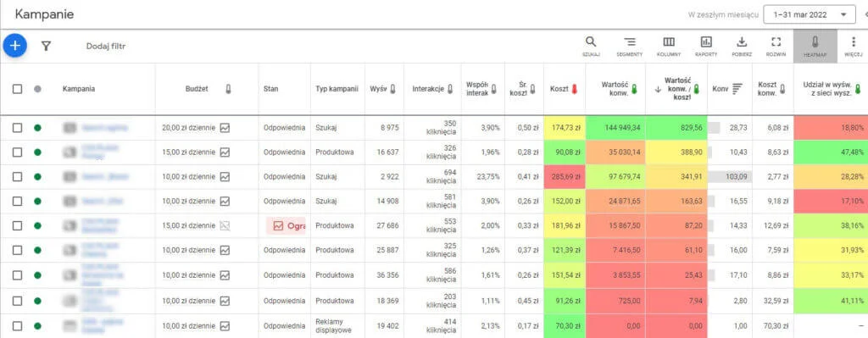The width and height of the screenshot is (868, 338).
Task: Click the blue plus new campaign button
Action: click(15, 46)
